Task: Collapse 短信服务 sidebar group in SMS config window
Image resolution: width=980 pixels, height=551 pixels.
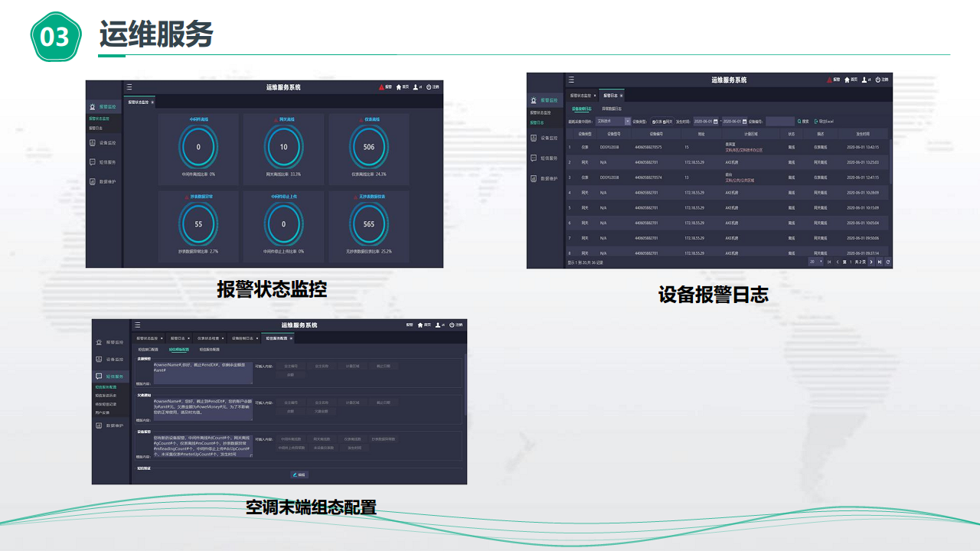Action: pos(111,377)
